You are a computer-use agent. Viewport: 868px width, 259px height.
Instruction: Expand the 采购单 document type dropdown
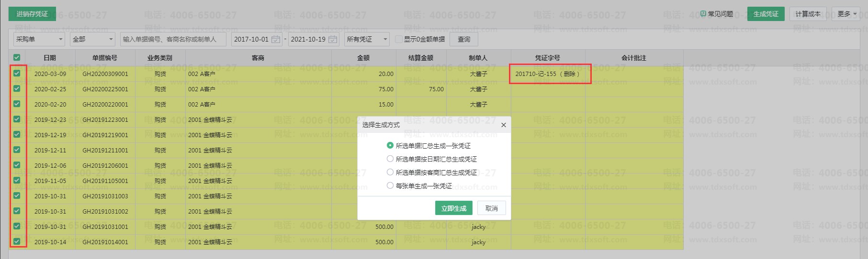point(39,39)
